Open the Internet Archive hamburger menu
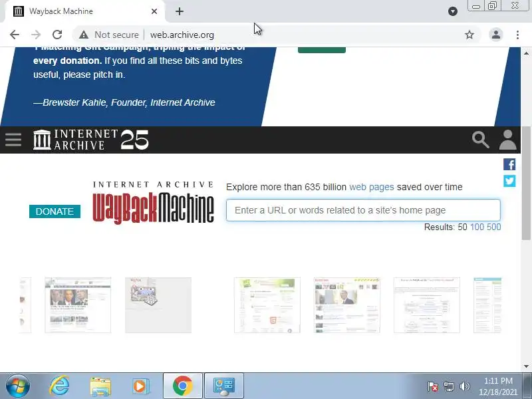532x399 pixels. tap(13, 140)
